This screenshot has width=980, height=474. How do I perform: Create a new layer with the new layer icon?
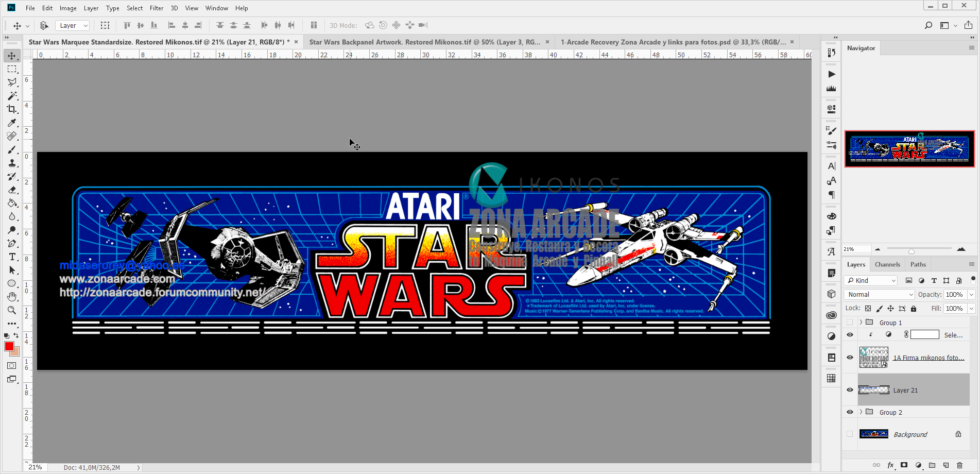click(945, 465)
